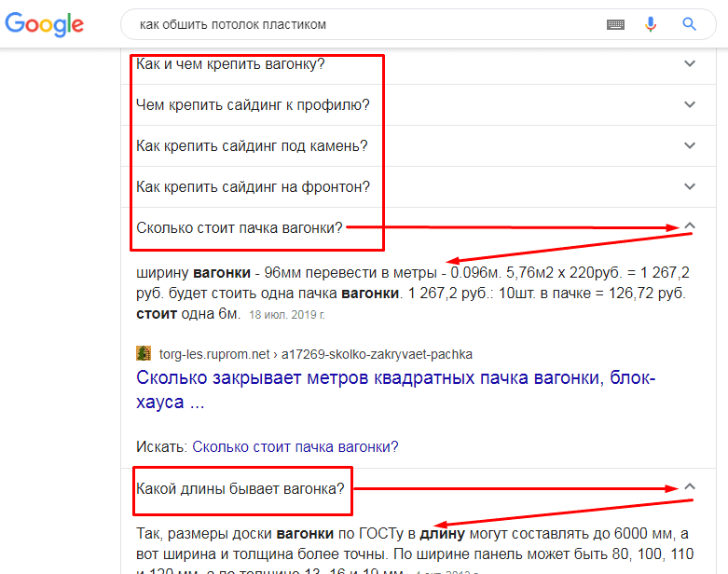
Task: Click question "Сколько стоит пачка вагонки?"
Action: pyautogui.click(x=240, y=228)
